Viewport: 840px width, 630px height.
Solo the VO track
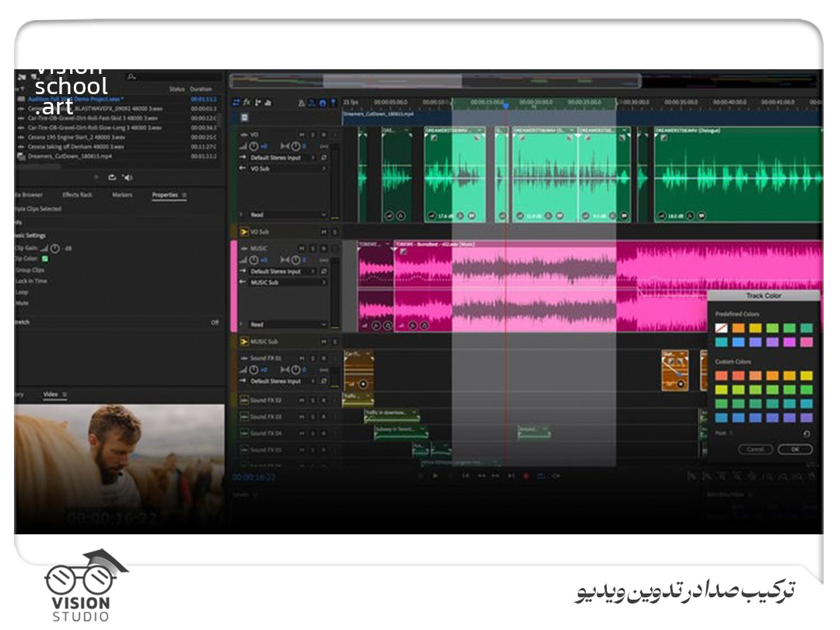(313, 135)
